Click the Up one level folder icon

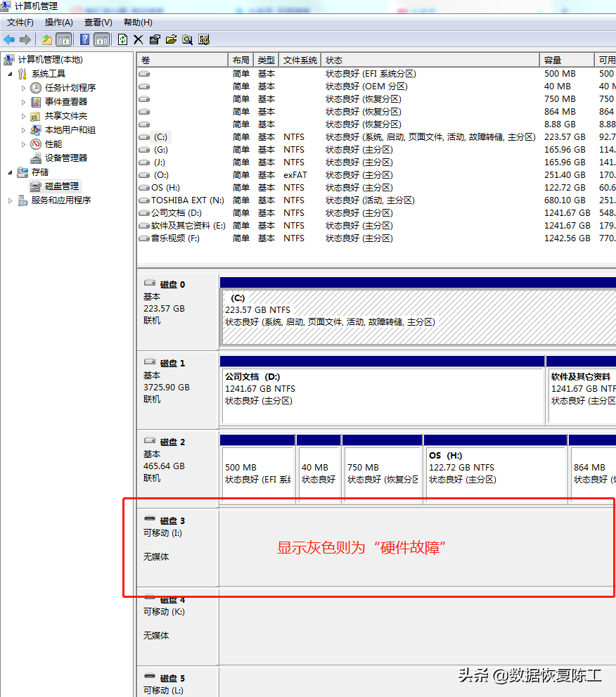pyautogui.click(x=47, y=39)
